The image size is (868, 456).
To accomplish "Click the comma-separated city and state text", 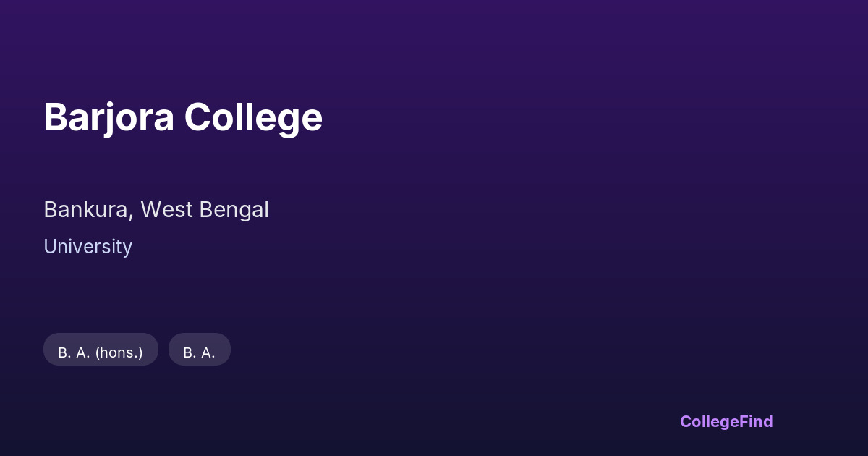I will pyautogui.click(x=156, y=210).
